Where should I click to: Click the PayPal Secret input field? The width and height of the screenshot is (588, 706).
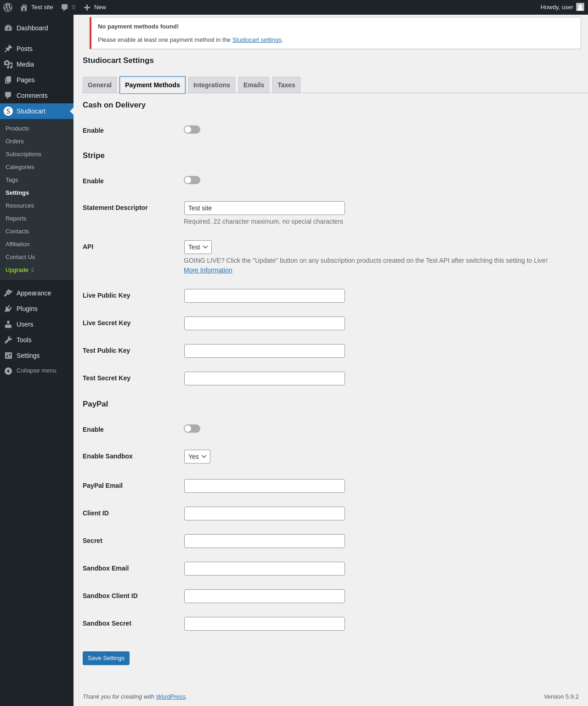pos(265,541)
